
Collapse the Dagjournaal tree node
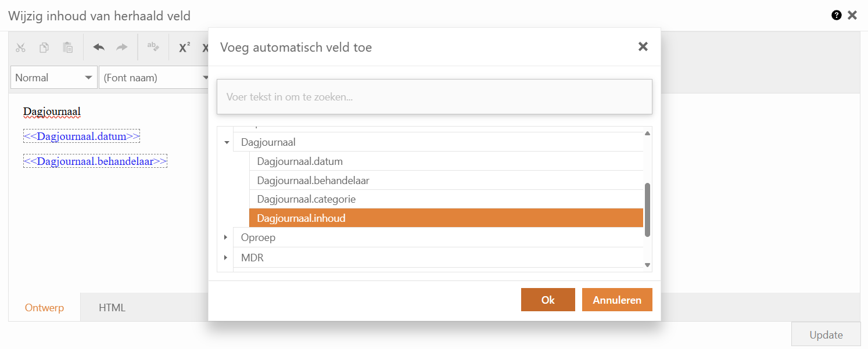click(x=226, y=142)
